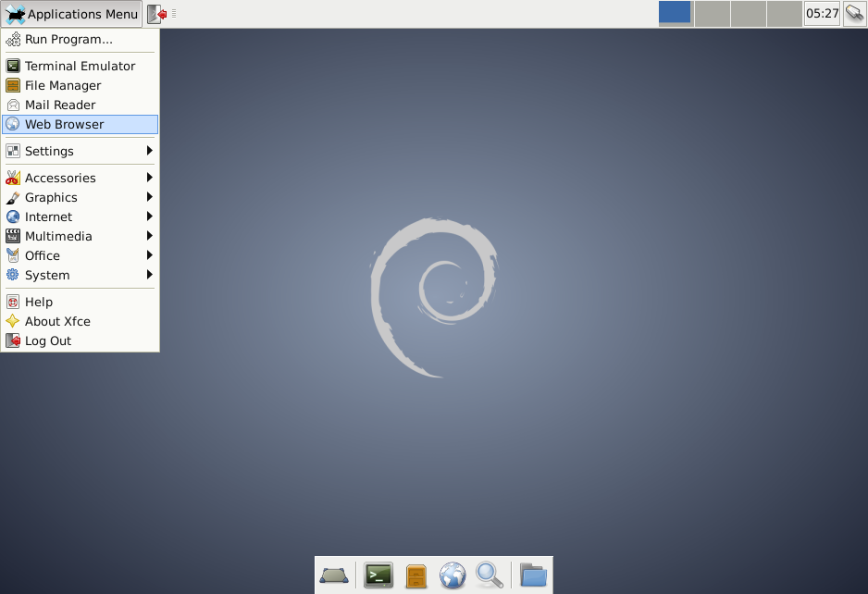Expand the Internet submenu
This screenshot has width=868, height=594.
point(80,217)
